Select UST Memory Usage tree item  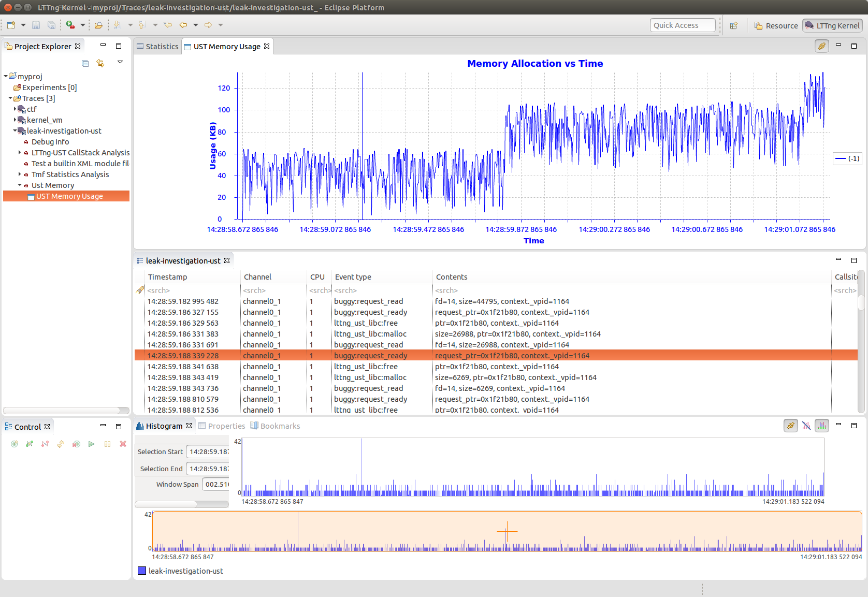tap(66, 196)
